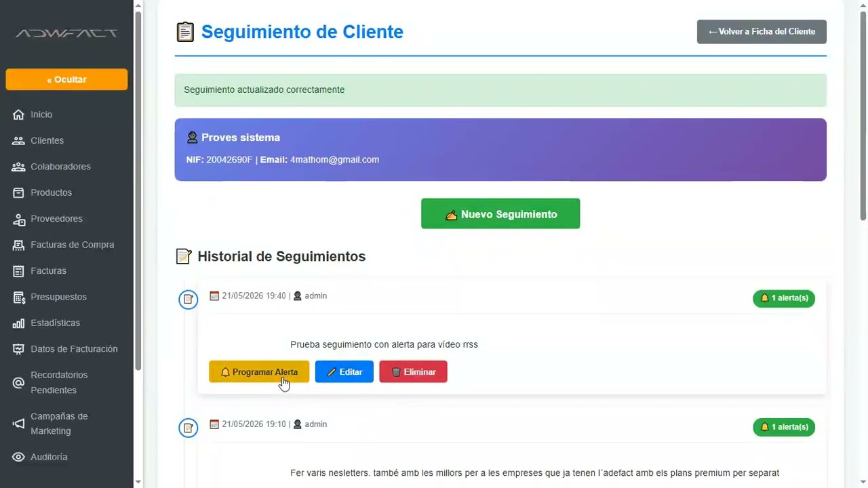Click the 'Seguimiento actualizado correctamente' message

click(x=264, y=89)
